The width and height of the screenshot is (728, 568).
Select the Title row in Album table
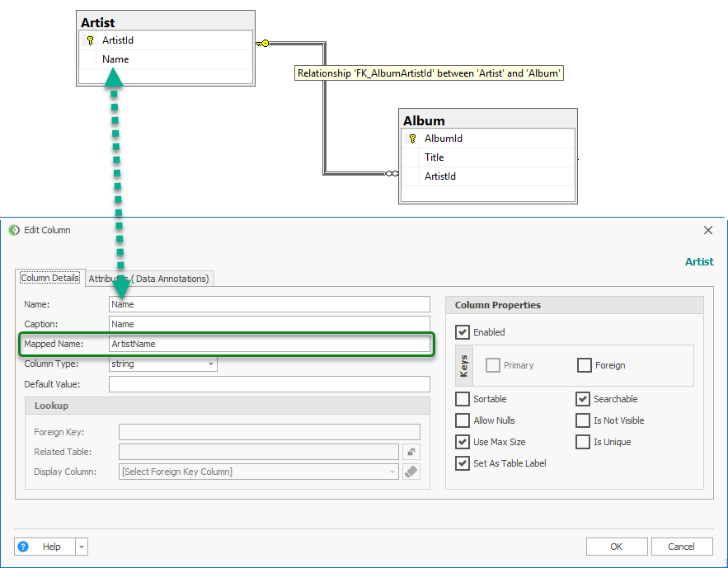click(488, 157)
